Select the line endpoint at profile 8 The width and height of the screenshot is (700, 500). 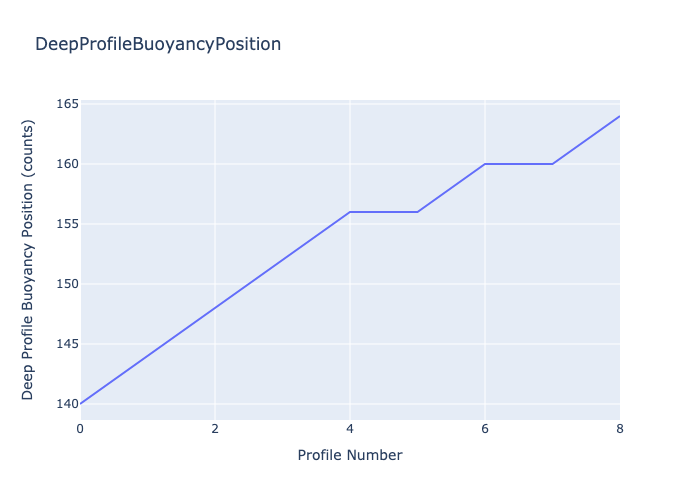(619, 116)
